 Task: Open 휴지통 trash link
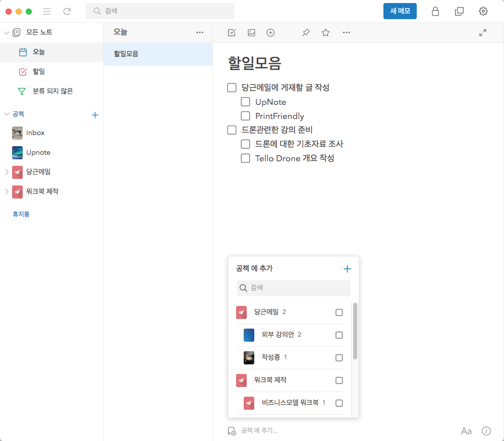[21, 214]
